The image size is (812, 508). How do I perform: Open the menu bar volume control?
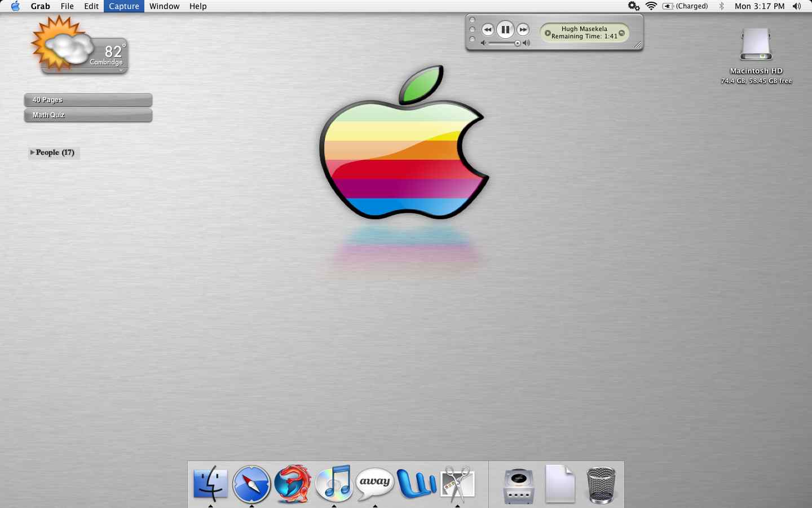(796, 6)
